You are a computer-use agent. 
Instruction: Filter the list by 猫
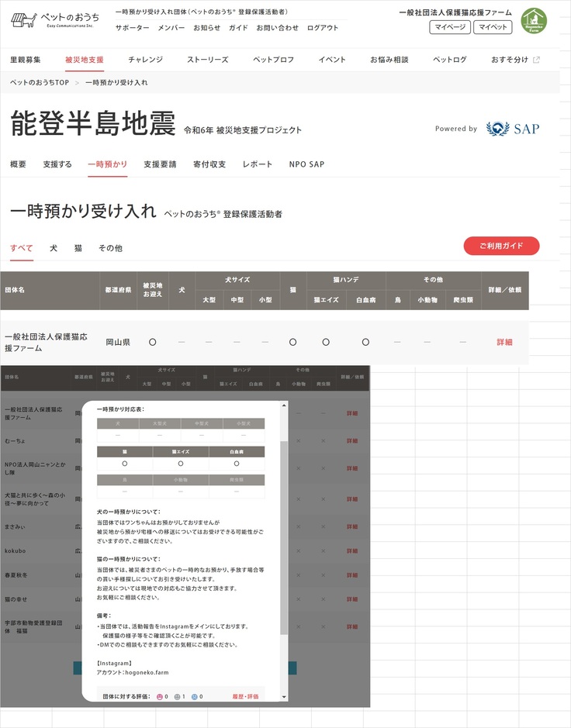point(78,248)
